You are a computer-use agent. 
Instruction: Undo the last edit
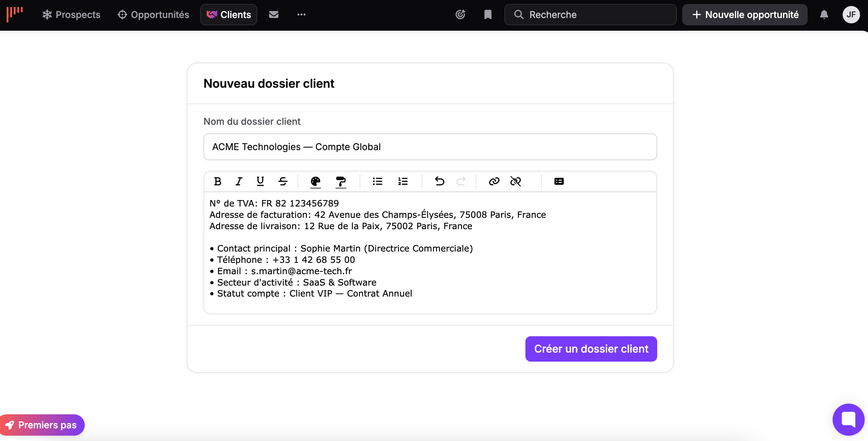click(439, 181)
